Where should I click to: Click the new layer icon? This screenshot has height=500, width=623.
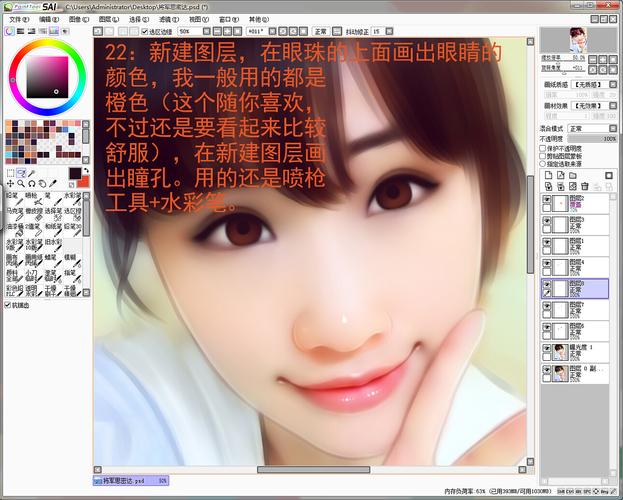547,175
